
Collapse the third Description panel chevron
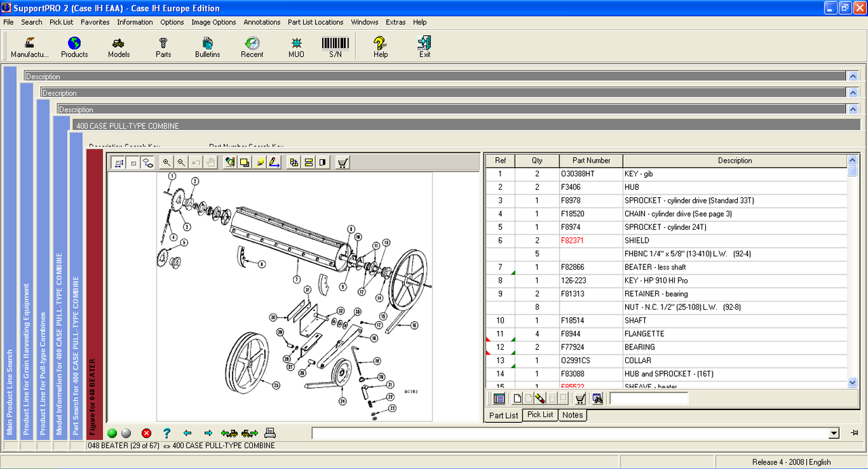pyautogui.click(x=853, y=109)
